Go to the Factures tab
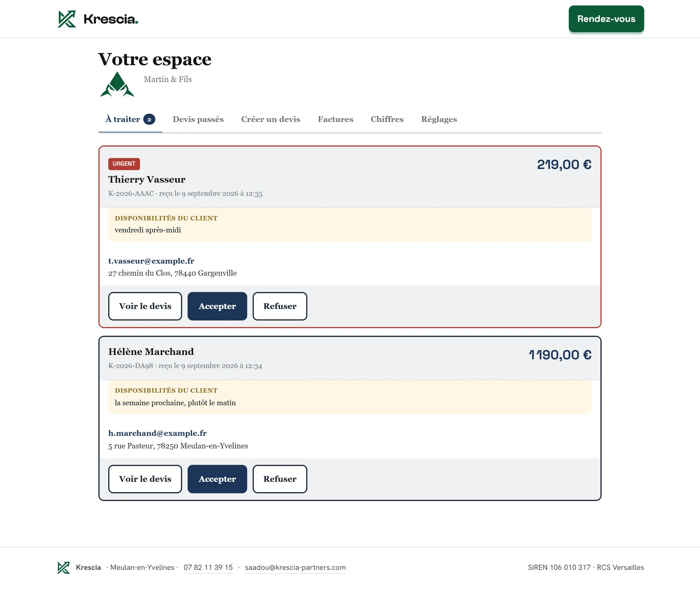Screen dimensions: 700x589 tap(336, 119)
